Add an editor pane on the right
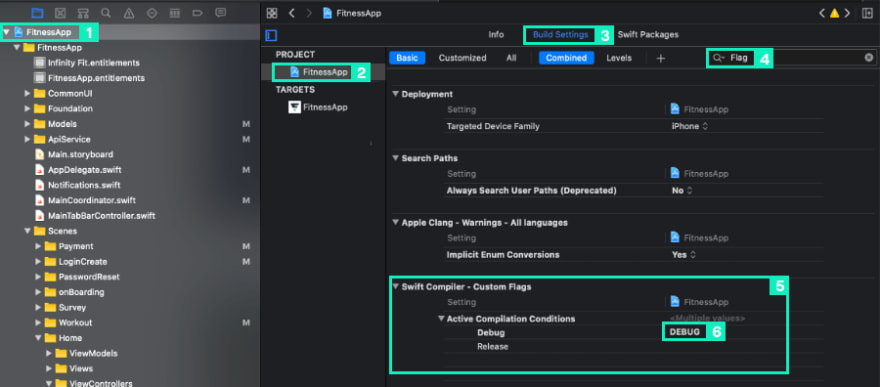The width and height of the screenshot is (880, 387). pyautogui.click(x=867, y=13)
